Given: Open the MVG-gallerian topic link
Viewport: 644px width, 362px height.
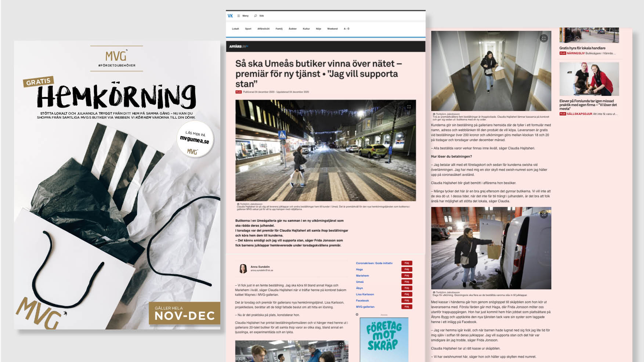Looking at the screenshot, I should [x=365, y=307].
